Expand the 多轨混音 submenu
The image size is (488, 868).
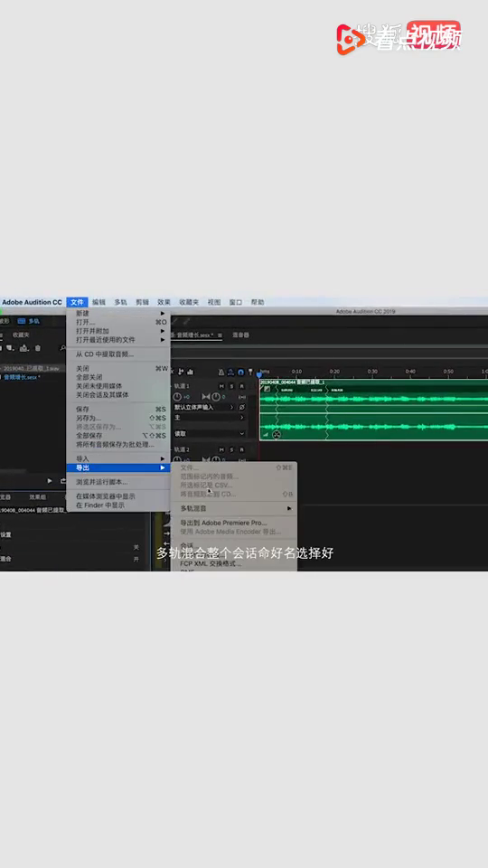(236, 508)
